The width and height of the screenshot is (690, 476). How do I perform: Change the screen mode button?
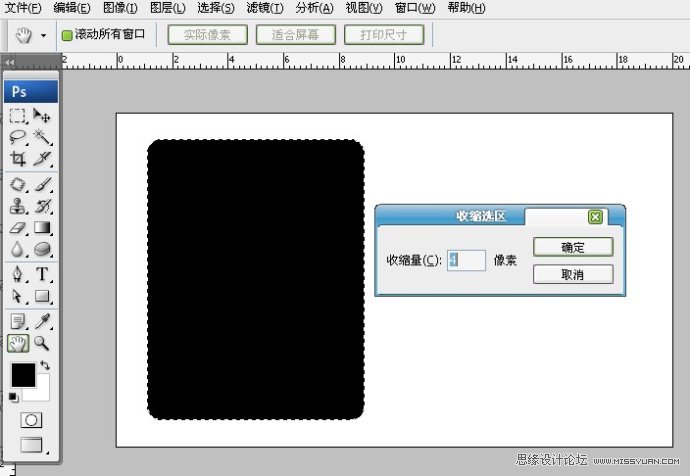pyautogui.click(x=32, y=445)
